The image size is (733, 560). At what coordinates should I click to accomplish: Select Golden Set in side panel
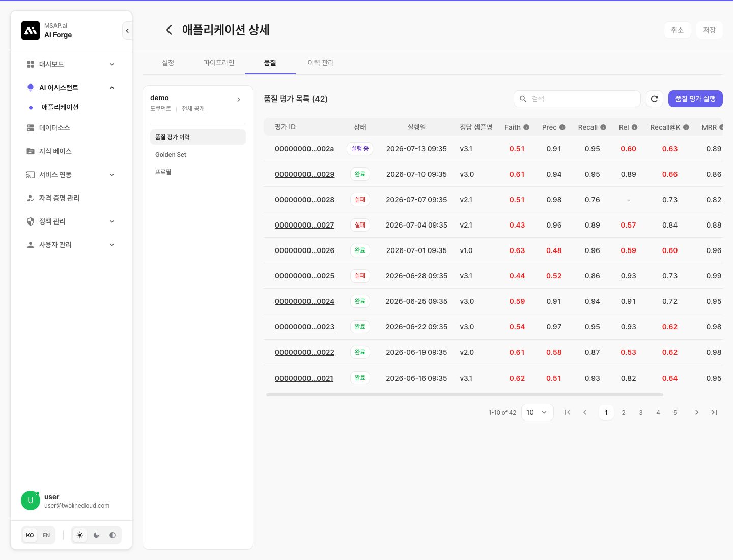198,154
